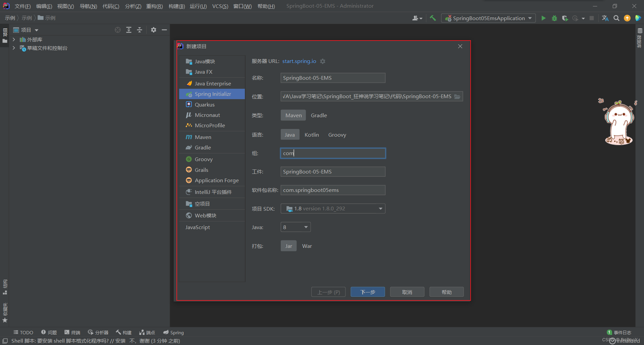Click the 取消 cancel button
The image size is (644, 345).
407,292
